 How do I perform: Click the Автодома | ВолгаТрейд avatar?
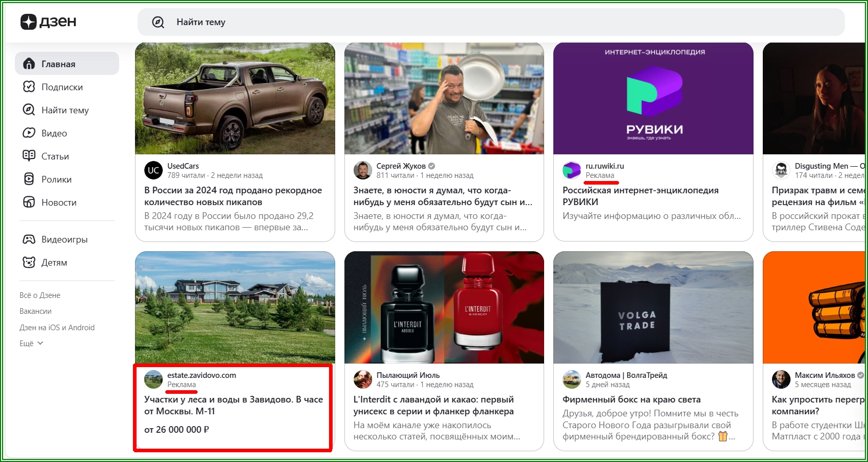coord(572,379)
